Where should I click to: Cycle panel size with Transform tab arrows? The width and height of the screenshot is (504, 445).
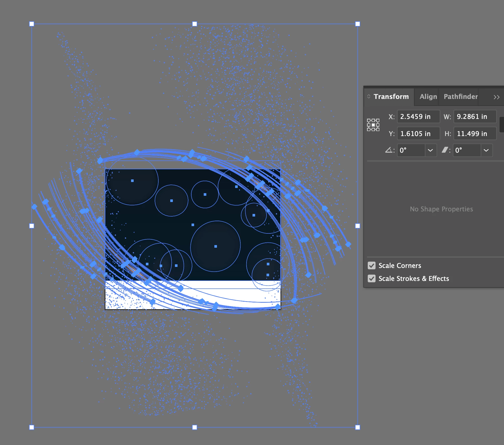pyautogui.click(x=369, y=97)
